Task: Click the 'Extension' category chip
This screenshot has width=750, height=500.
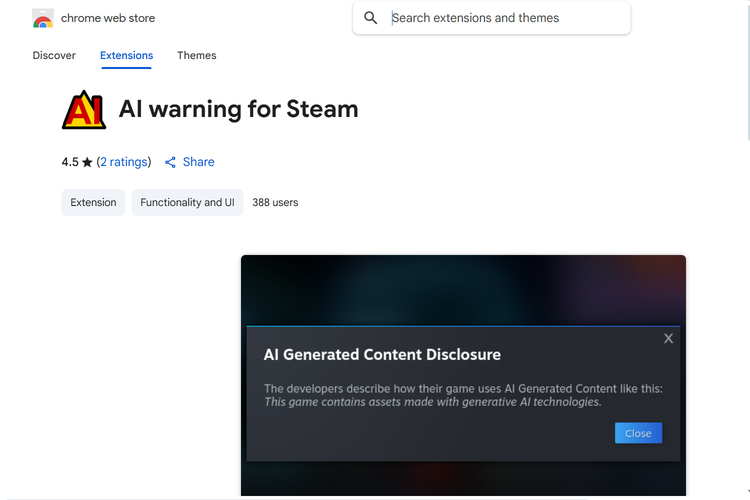Action: [x=93, y=202]
